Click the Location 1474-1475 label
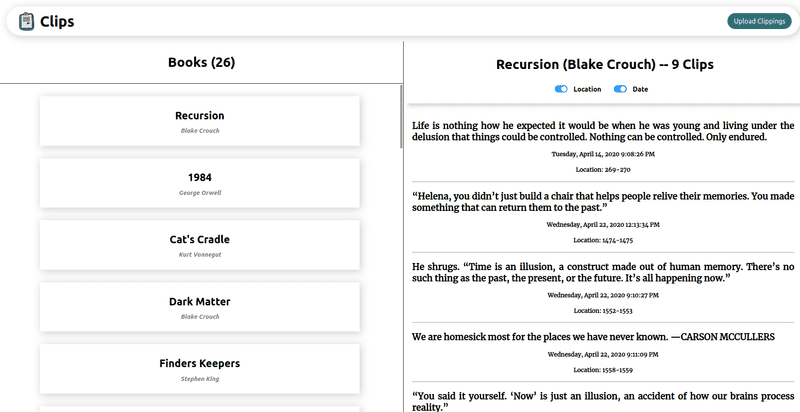Image resolution: width=800 pixels, height=412 pixels. (x=603, y=240)
